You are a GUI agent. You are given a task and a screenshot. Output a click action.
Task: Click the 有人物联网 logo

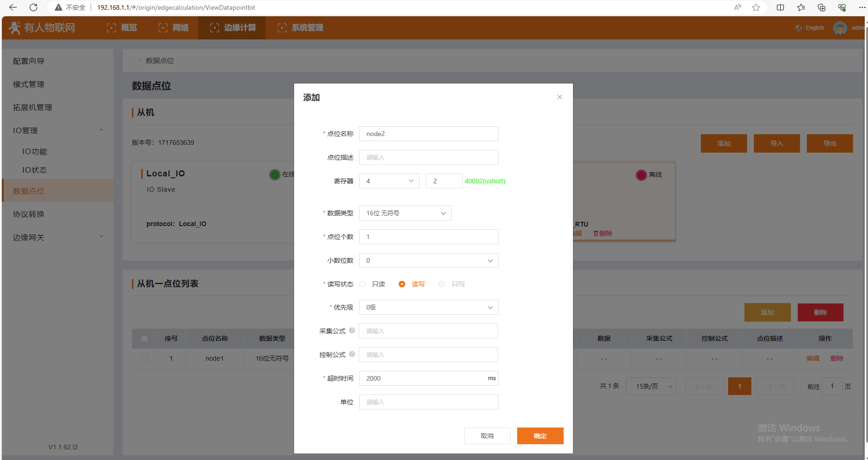[43, 28]
